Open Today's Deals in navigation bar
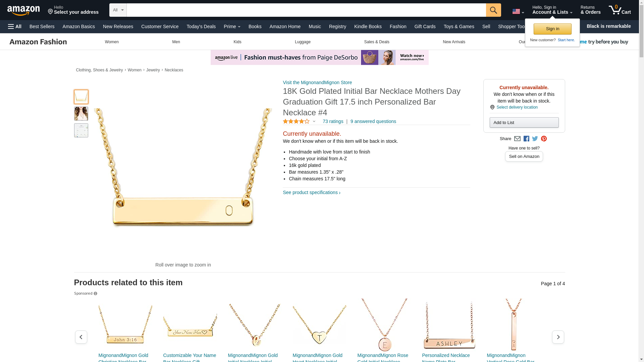Screen dimensions: 644x362 point(201,26)
